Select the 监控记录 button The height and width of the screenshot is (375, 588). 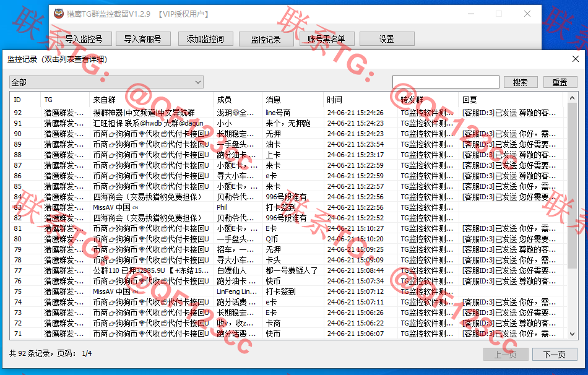[x=266, y=39]
